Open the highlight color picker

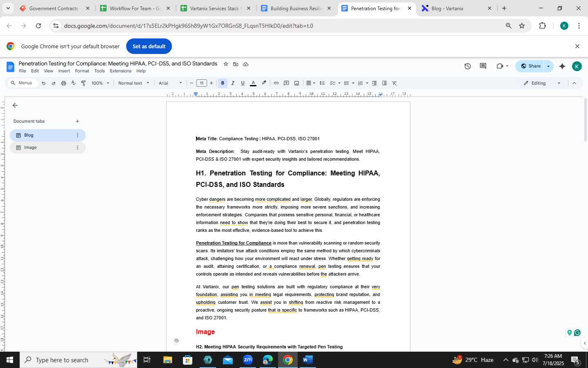click(x=264, y=83)
